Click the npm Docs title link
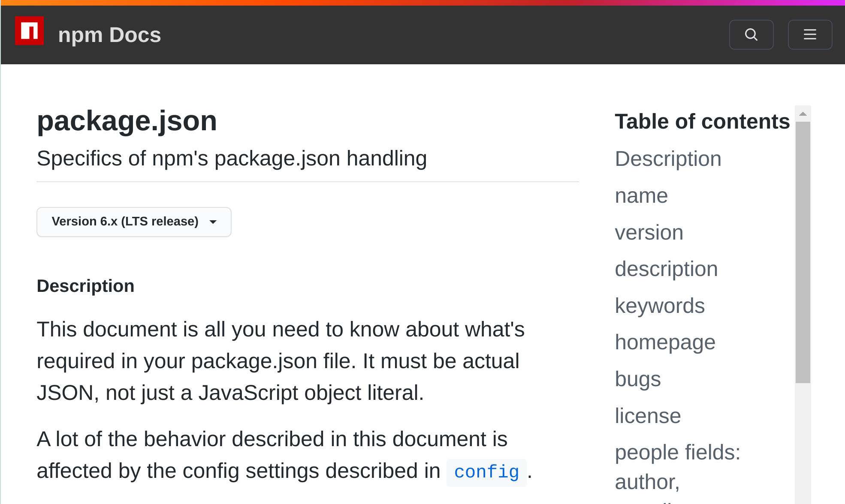 coord(109,35)
